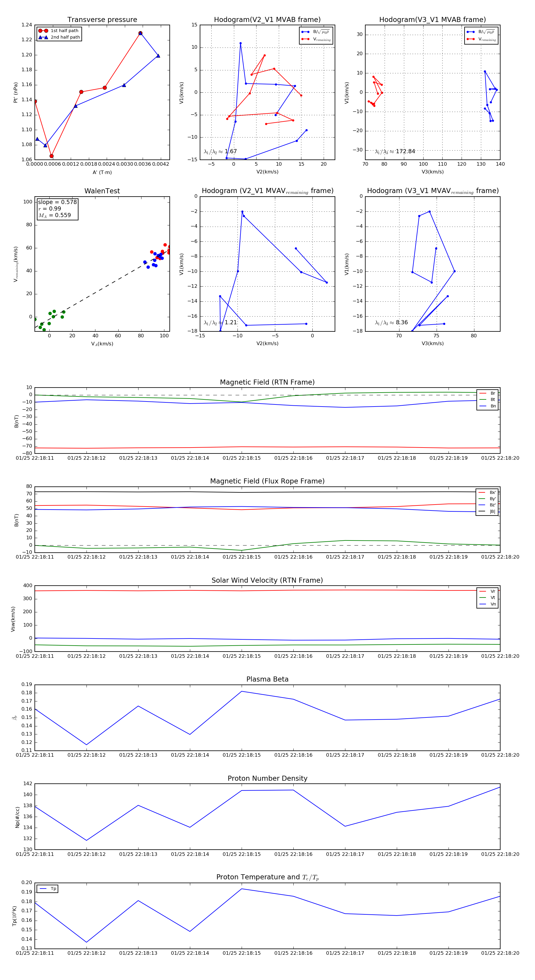Click the 'Hodogram (V3_V1 MVAV remaining frame)' title
This screenshot has width=535, height=980.
click(432, 191)
